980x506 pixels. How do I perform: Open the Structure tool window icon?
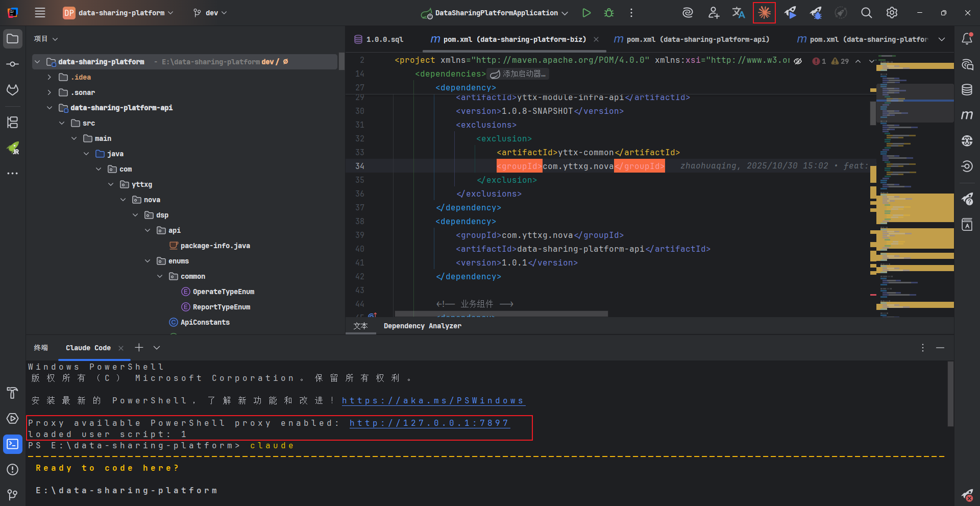[x=13, y=122]
